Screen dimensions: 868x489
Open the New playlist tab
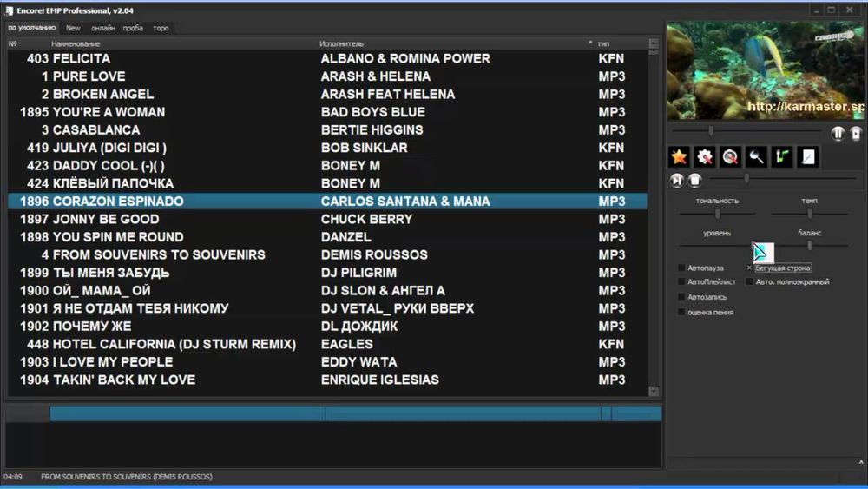click(x=73, y=28)
